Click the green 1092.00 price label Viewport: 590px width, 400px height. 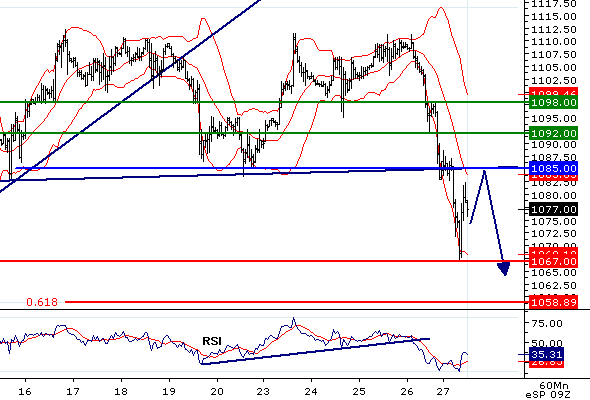pyautogui.click(x=553, y=133)
